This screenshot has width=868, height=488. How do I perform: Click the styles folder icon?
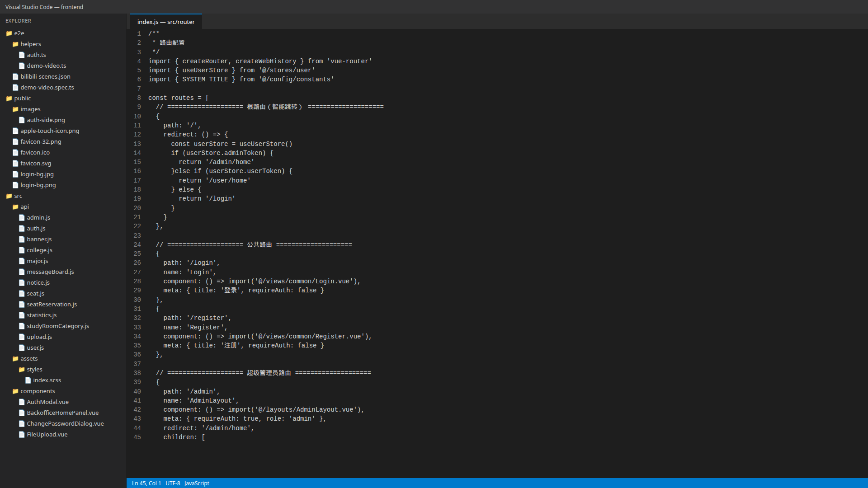pyautogui.click(x=22, y=370)
